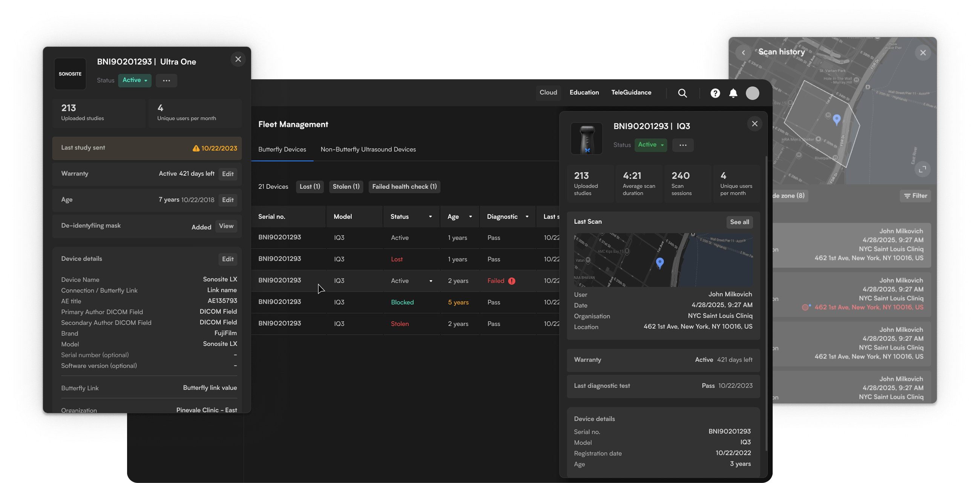Image resolution: width=980 pixels, height=483 pixels.
Task: Close the Scan history panel
Action: (923, 52)
